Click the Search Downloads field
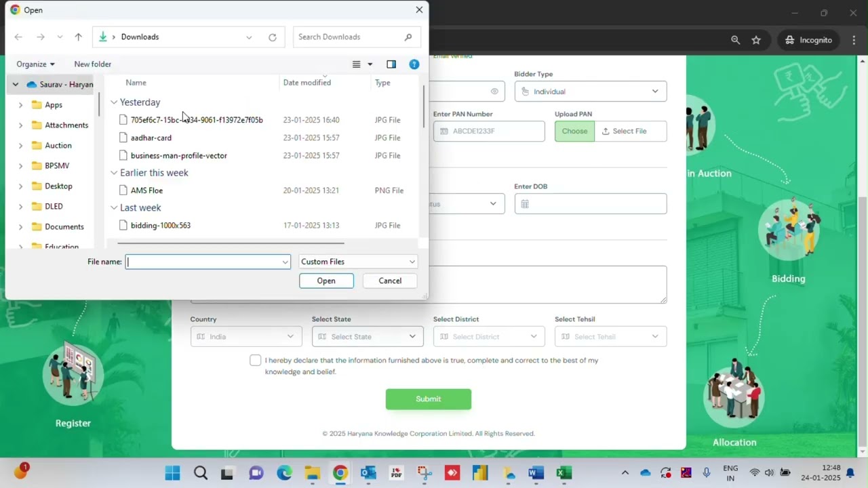The width and height of the screenshot is (868, 488). click(357, 37)
